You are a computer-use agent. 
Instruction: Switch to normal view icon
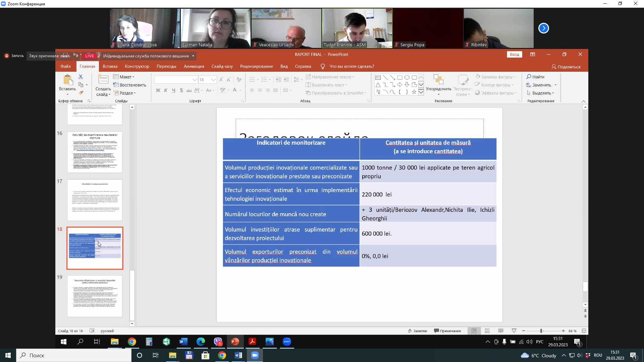click(474, 331)
